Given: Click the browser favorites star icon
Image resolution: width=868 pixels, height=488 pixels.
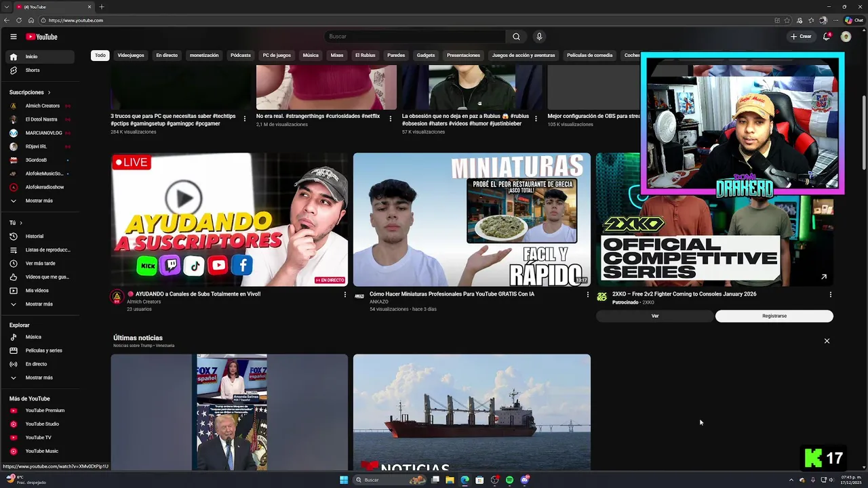Looking at the screenshot, I should click(787, 20).
